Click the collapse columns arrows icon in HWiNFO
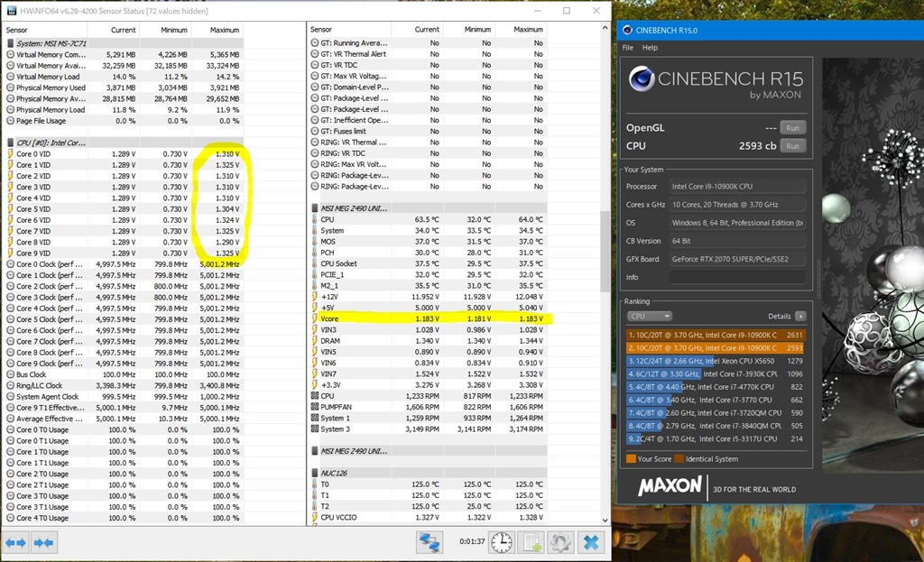The width and height of the screenshot is (924, 562). (x=43, y=542)
